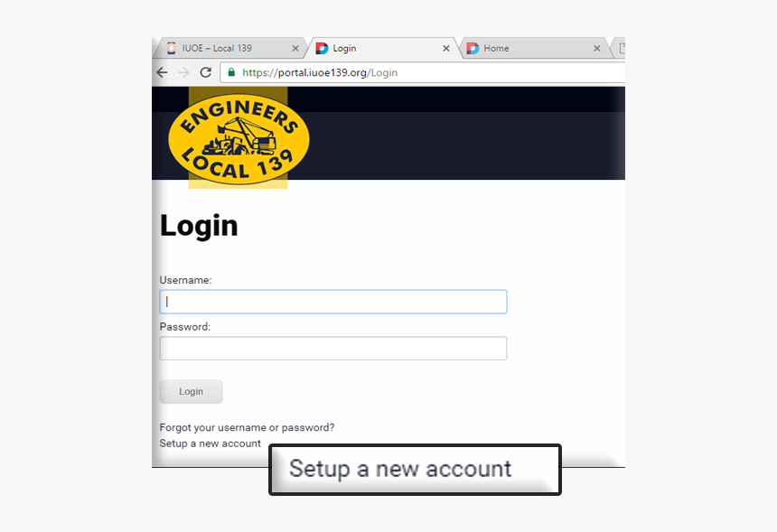Click the IUOE tab favicon
The width and height of the screenshot is (777, 532).
172,48
